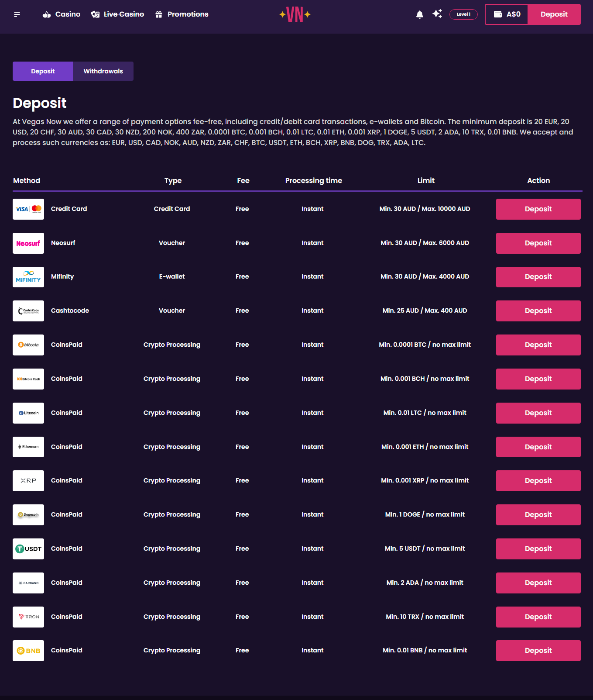Click the Bitcoin payment logo
Image resolution: width=593 pixels, height=700 pixels.
click(28, 345)
